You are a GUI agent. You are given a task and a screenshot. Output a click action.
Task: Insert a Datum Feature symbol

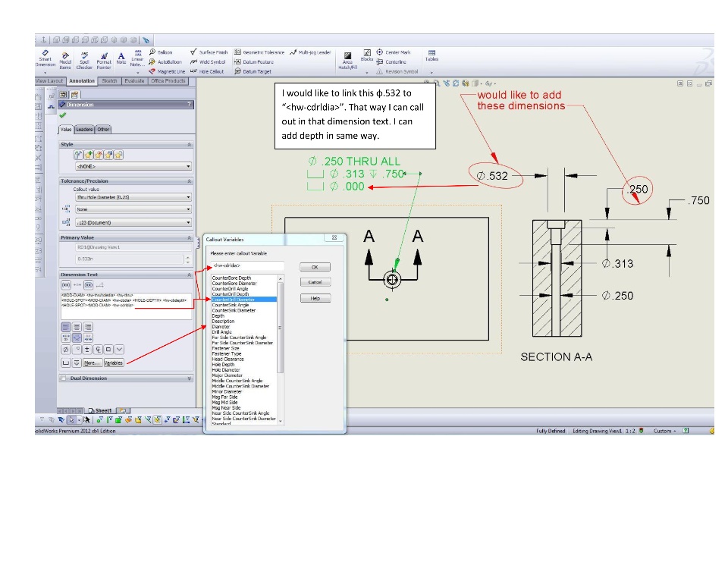(x=254, y=61)
